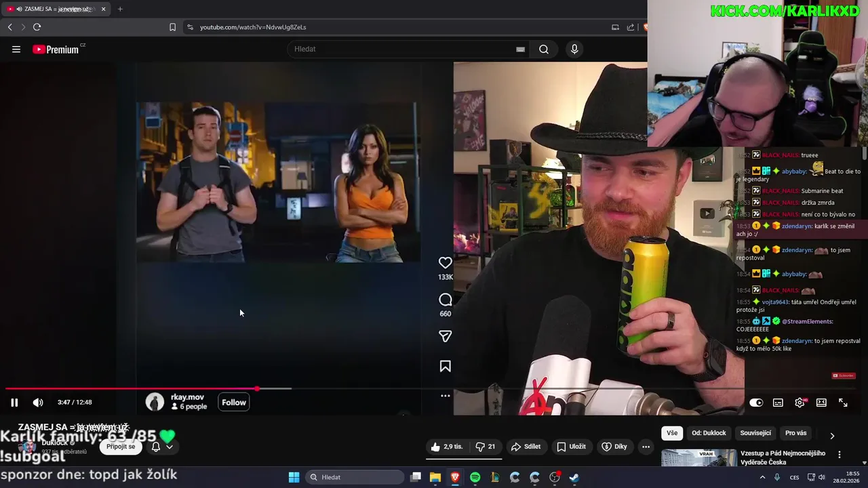Open Task View on the taskbar
868x488 pixels.
(x=416, y=477)
